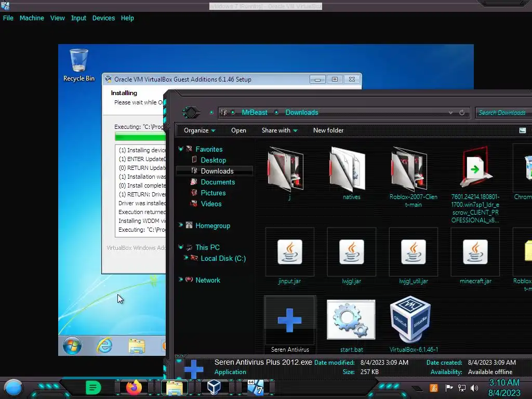Open the green notes app in taskbar

pyautogui.click(x=94, y=388)
